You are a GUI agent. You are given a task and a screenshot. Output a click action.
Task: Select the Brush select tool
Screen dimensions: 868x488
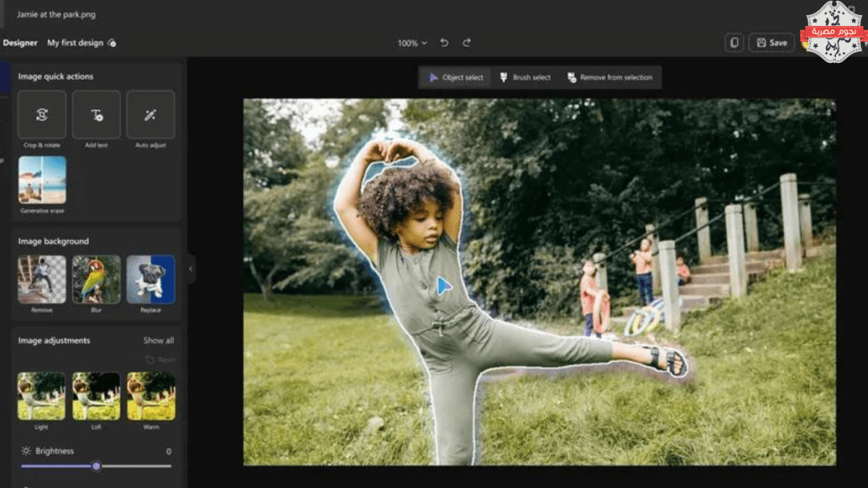pyautogui.click(x=525, y=77)
